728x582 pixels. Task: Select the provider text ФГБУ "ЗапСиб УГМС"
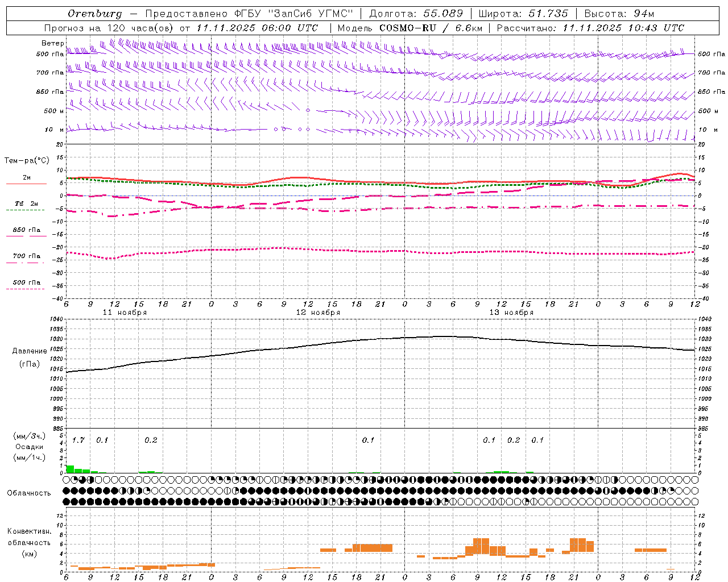(x=294, y=14)
